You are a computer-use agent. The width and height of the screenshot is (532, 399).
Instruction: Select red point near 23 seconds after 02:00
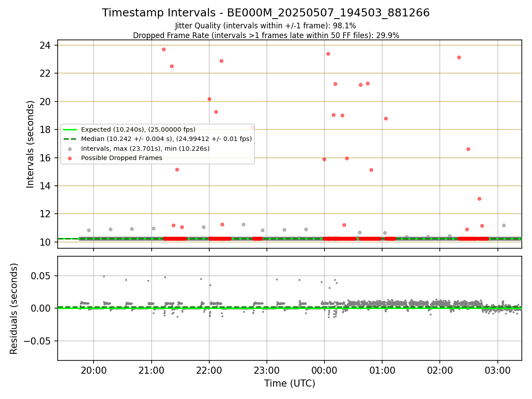(459, 57)
